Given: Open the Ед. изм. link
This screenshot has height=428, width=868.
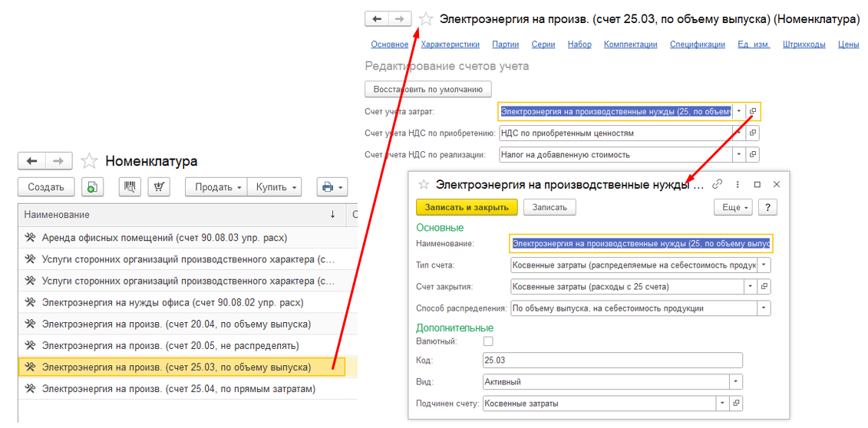Looking at the screenshot, I should [x=754, y=44].
